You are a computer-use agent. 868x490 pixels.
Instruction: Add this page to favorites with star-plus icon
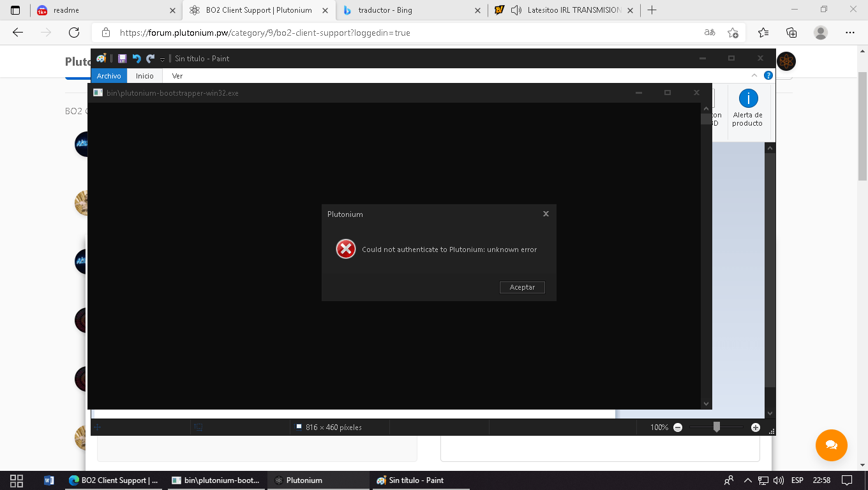point(733,33)
